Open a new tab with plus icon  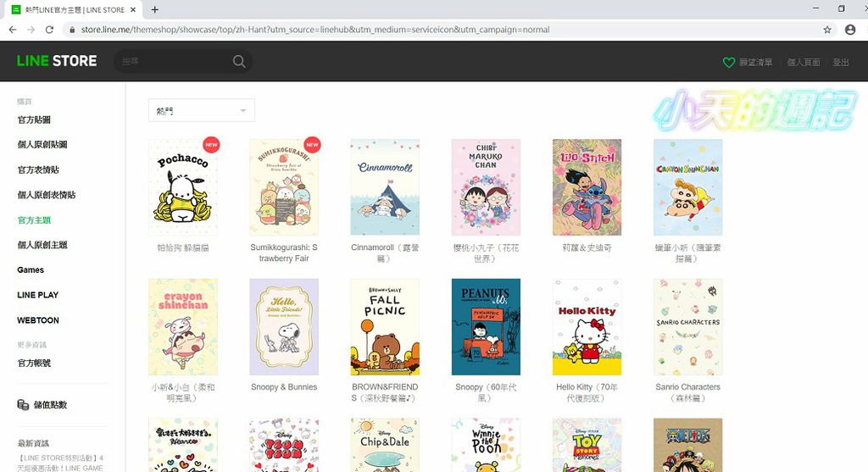coord(155,9)
